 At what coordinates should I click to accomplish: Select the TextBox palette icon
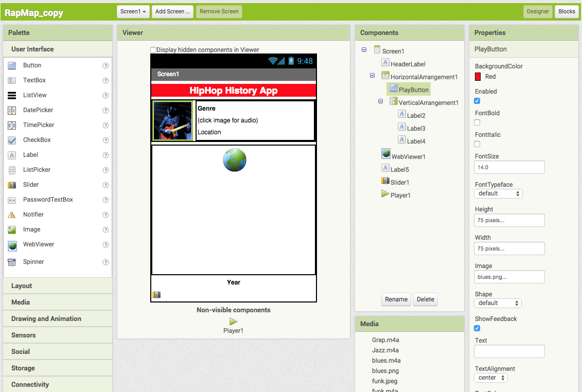pos(12,81)
